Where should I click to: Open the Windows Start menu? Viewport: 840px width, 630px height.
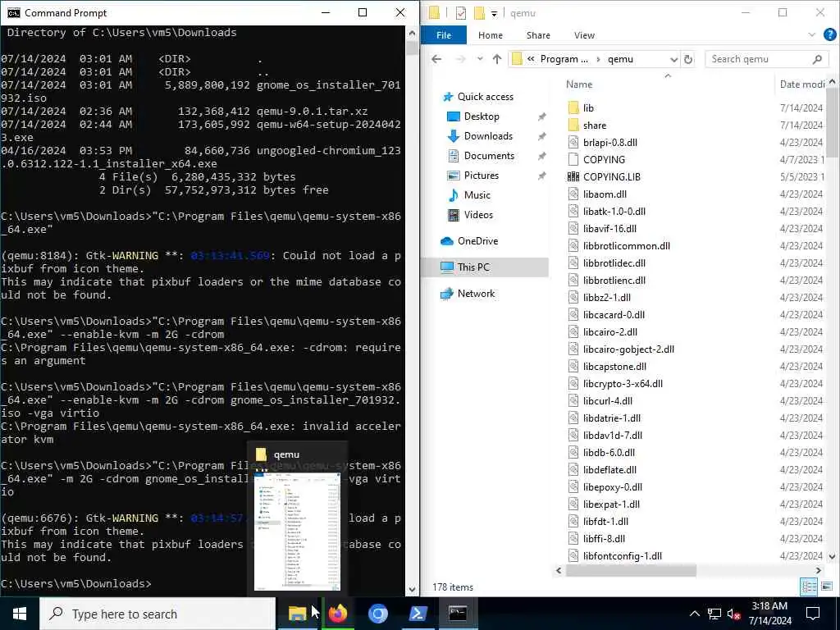coord(20,614)
